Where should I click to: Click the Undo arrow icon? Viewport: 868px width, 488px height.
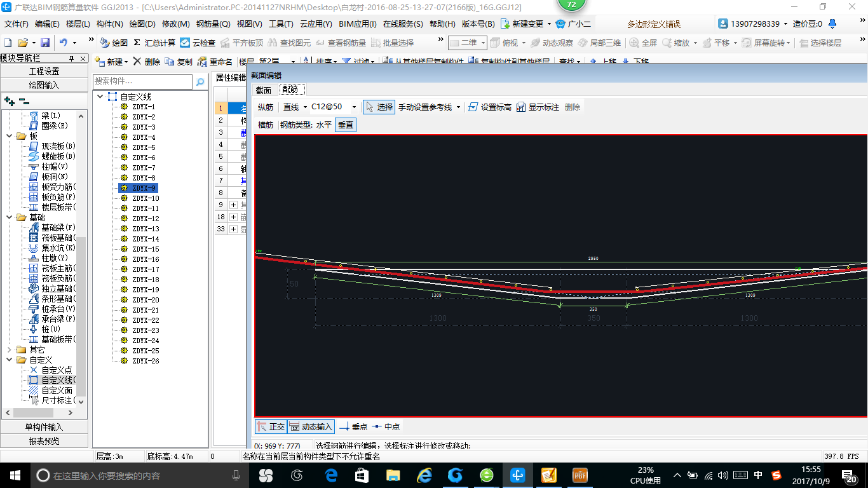64,43
